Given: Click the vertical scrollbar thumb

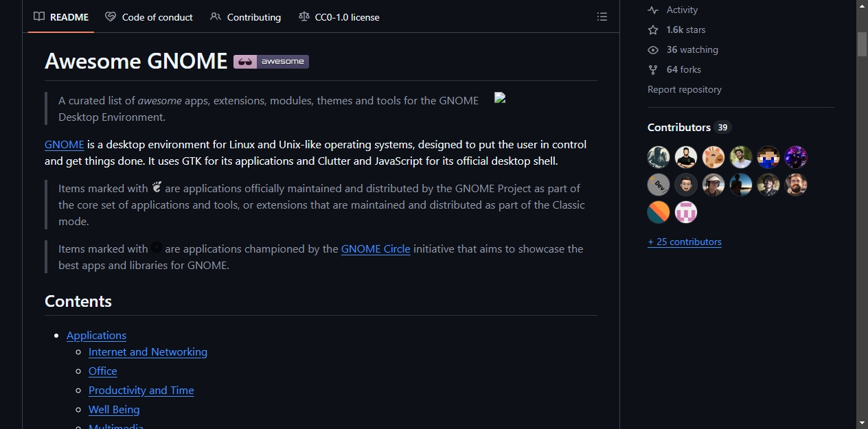Looking at the screenshot, I should (x=862, y=44).
